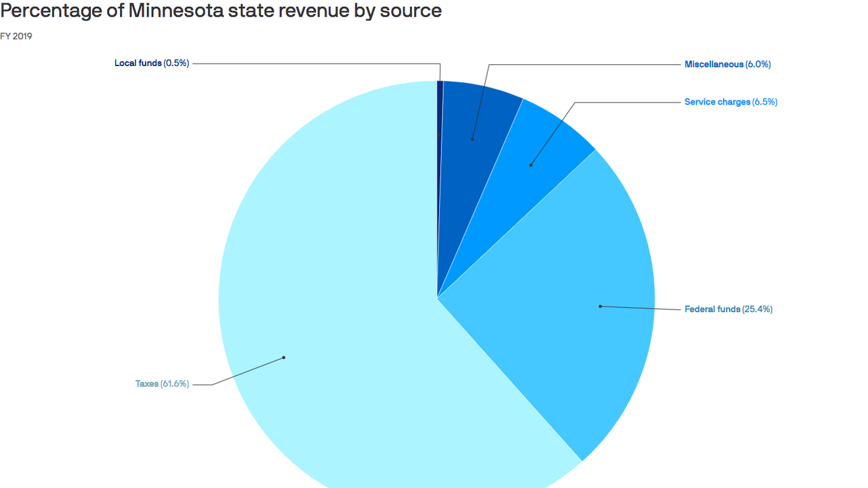The width and height of the screenshot is (868, 488).
Task: Click the (6.0%) percentage value
Action: [757, 64]
